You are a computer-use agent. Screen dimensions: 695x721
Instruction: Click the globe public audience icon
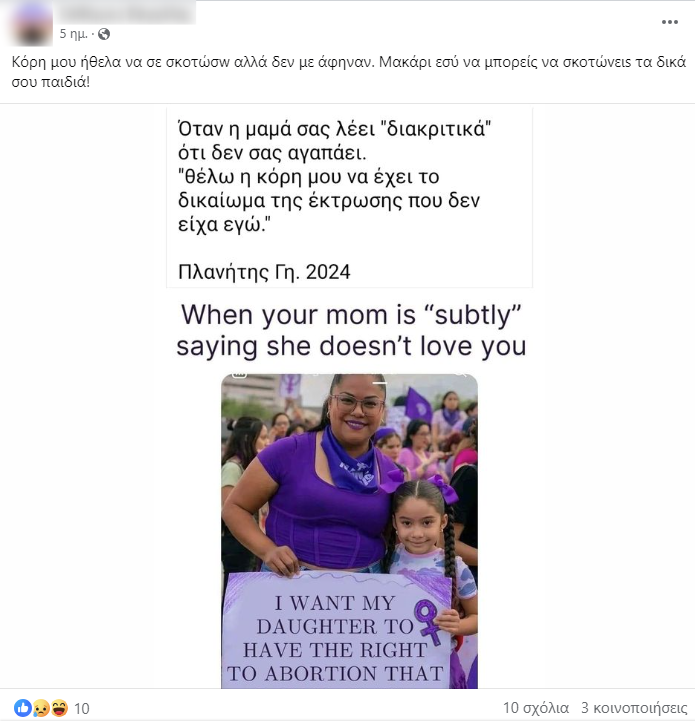click(104, 34)
